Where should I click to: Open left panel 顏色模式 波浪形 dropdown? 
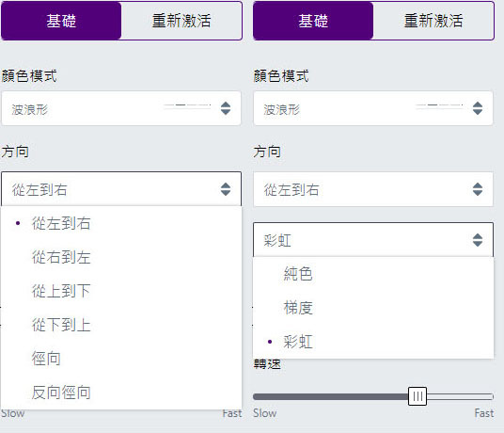(x=121, y=108)
